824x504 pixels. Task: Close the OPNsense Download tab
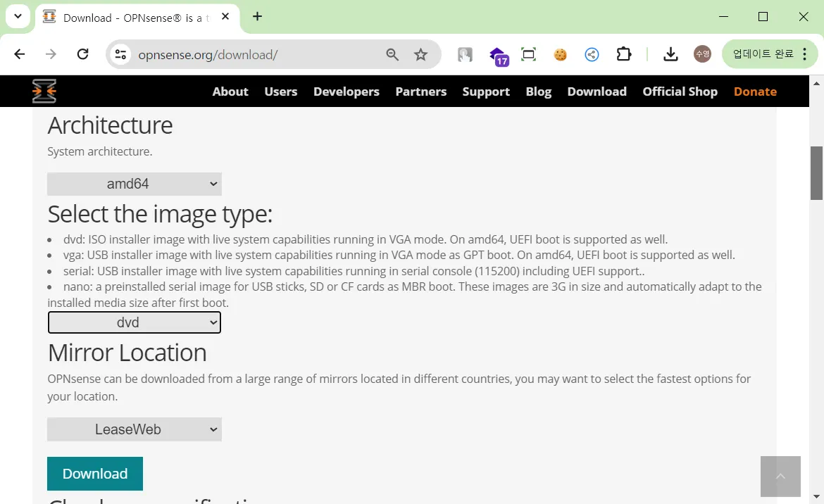pyautogui.click(x=225, y=16)
